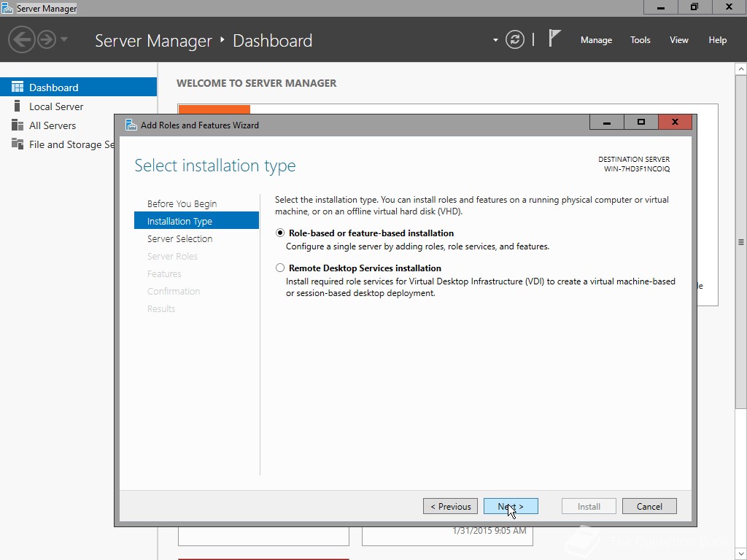Click the Dashboard grid icon

[18, 87]
